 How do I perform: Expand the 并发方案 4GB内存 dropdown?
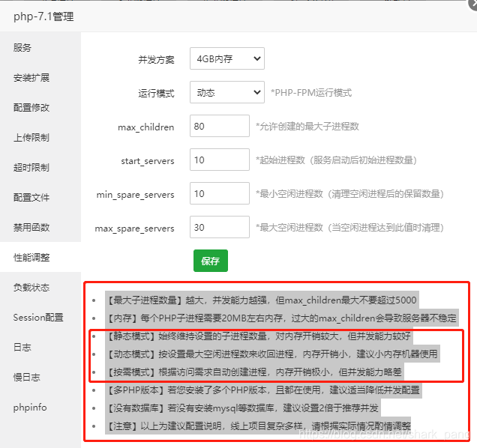[227, 58]
